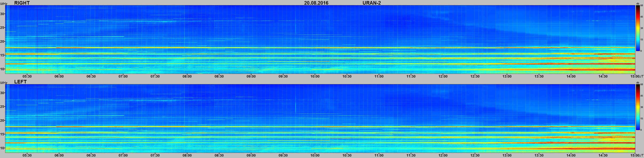Image resolution: width=644 pixels, height=158 pixels.
Task: Click the 20 MHz tick in RIGHT panel
Action: (2, 41)
